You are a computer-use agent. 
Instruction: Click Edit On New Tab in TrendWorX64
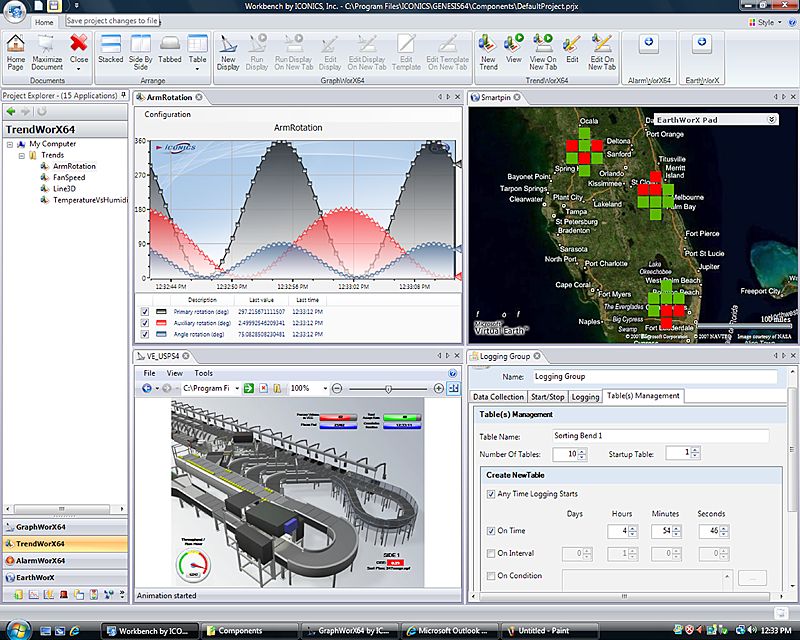point(602,53)
